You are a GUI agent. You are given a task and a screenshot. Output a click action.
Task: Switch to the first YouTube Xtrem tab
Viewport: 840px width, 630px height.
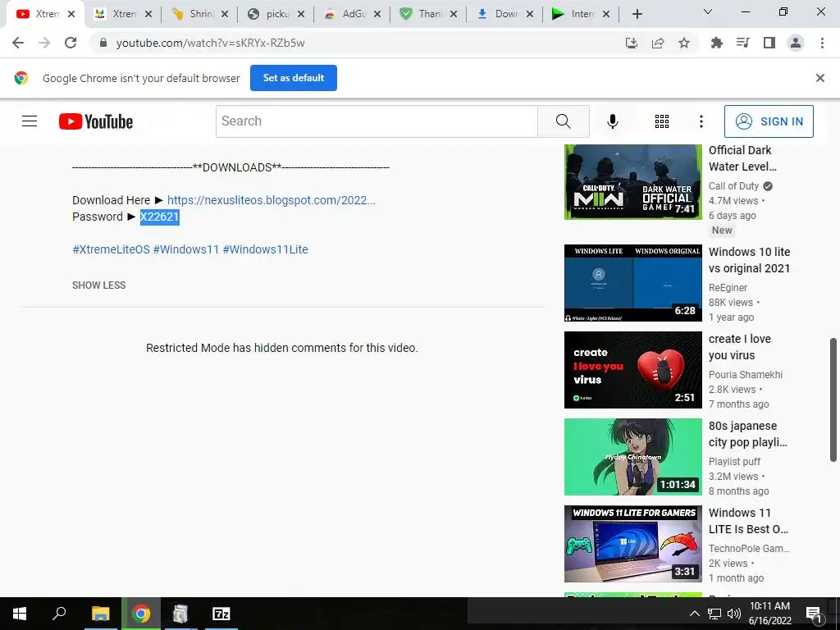46,15
